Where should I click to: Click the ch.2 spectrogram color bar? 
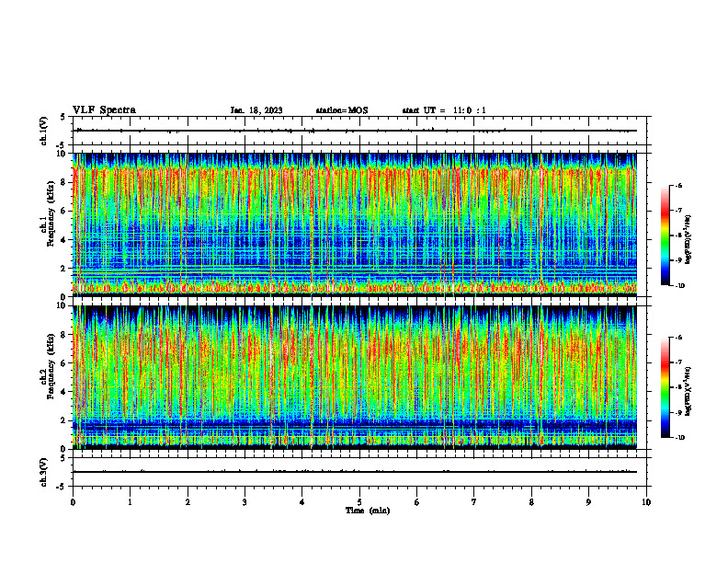(665, 387)
